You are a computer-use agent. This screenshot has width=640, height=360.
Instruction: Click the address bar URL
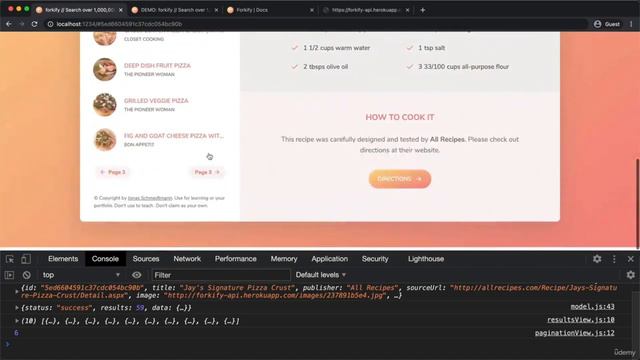pyautogui.click(x=119, y=24)
